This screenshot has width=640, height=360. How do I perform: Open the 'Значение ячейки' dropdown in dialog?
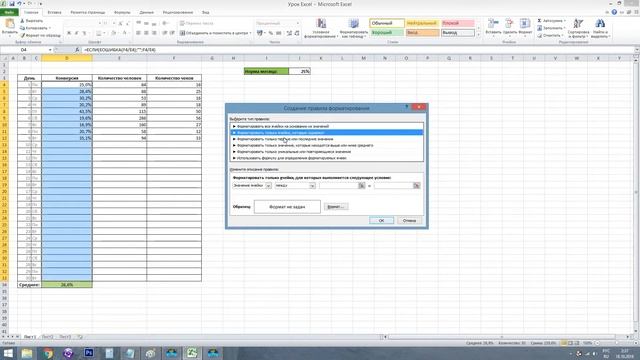click(x=268, y=186)
